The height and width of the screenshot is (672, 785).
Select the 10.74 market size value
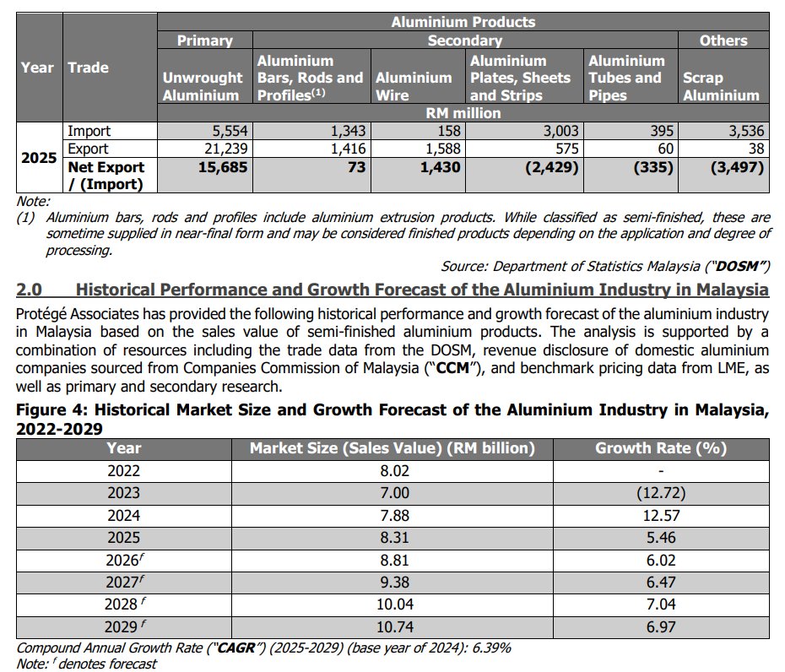coord(392,629)
